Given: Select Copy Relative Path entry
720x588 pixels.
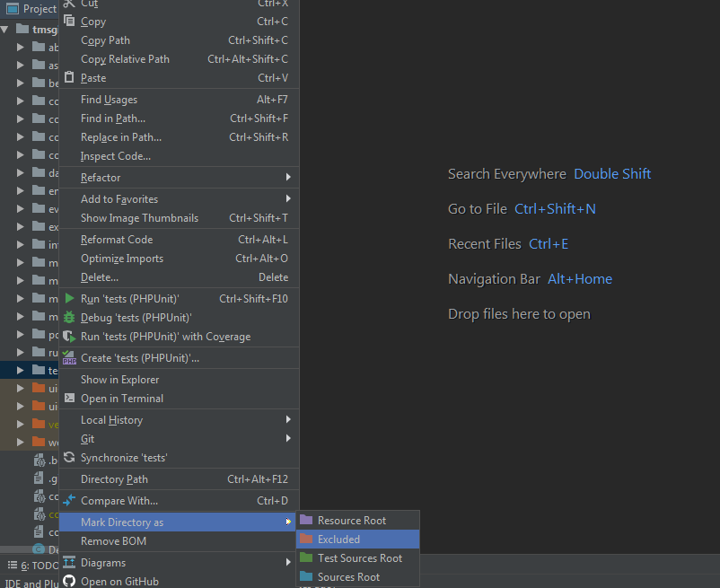Looking at the screenshot, I should 179,59.
